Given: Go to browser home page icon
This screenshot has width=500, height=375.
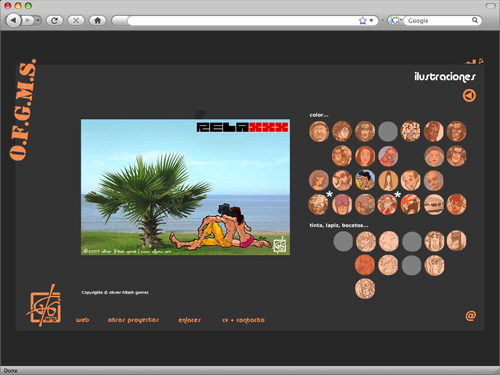Looking at the screenshot, I should point(97,21).
